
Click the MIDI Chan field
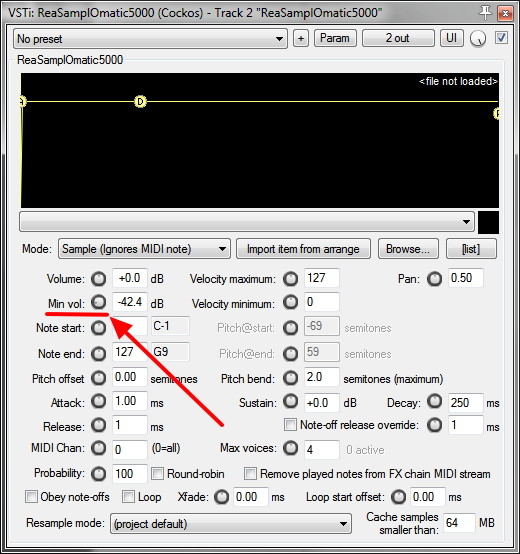click(130, 449)
